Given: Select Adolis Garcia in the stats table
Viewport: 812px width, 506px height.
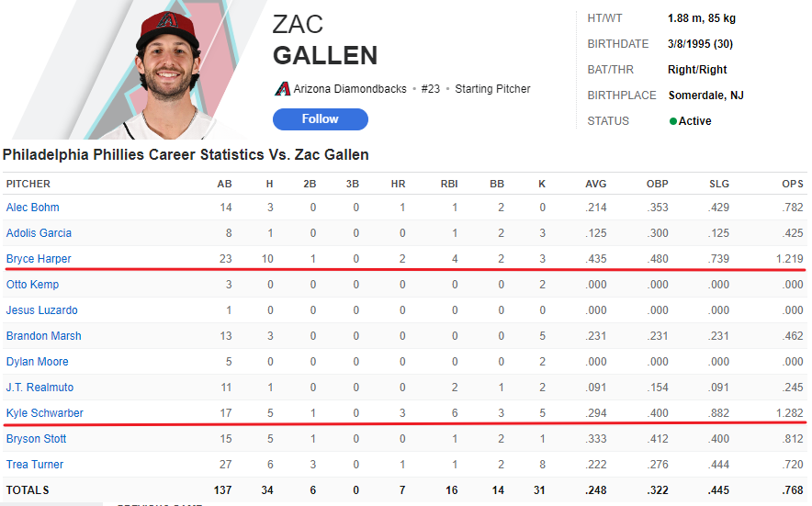Looking at the screenshot, I should click(39, 233).
